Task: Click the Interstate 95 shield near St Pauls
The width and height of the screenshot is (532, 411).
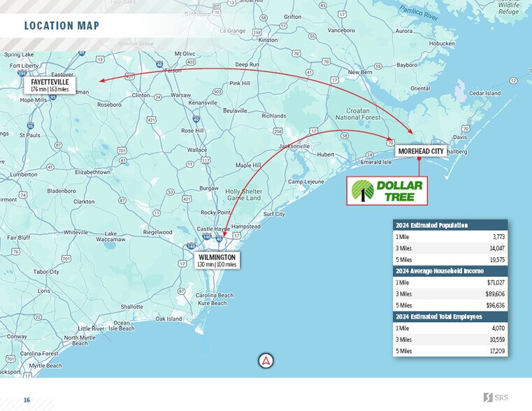Action: click(x=29, y=126)
